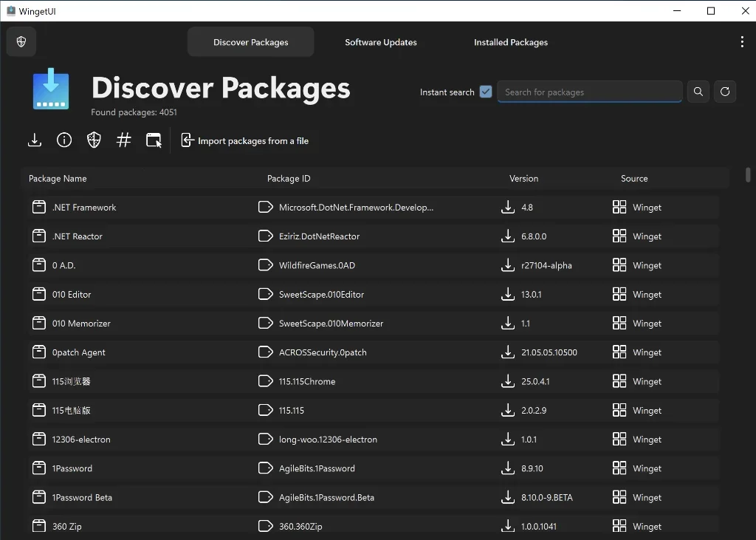The image size is (756, 540).
Task: Open the three-dot more options menu
Action: (x=741, y=42)
